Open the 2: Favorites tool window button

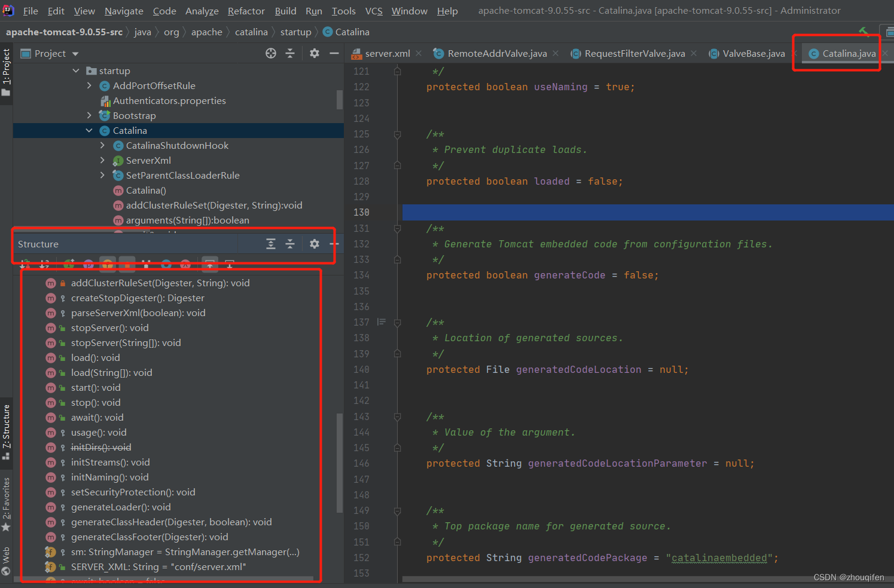click(6, 504)
